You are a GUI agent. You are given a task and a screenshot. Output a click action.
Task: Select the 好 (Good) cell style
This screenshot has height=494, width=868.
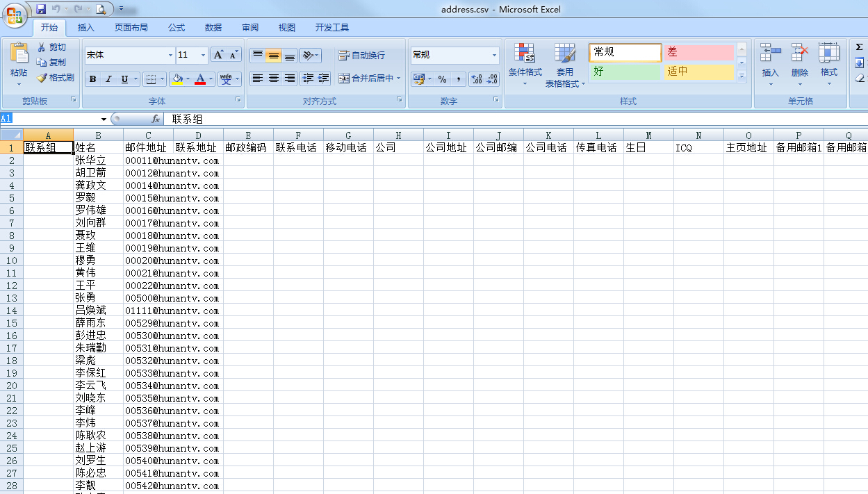[624, 72]
